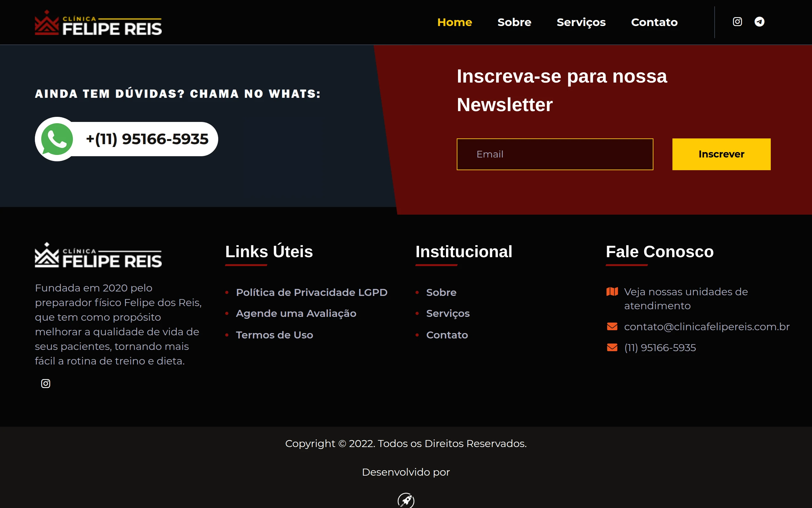Viewport: 812px width, 508px height.
Task: Click the contato@clinicafelipereis.com.br email link
Action: pos(707,327)
